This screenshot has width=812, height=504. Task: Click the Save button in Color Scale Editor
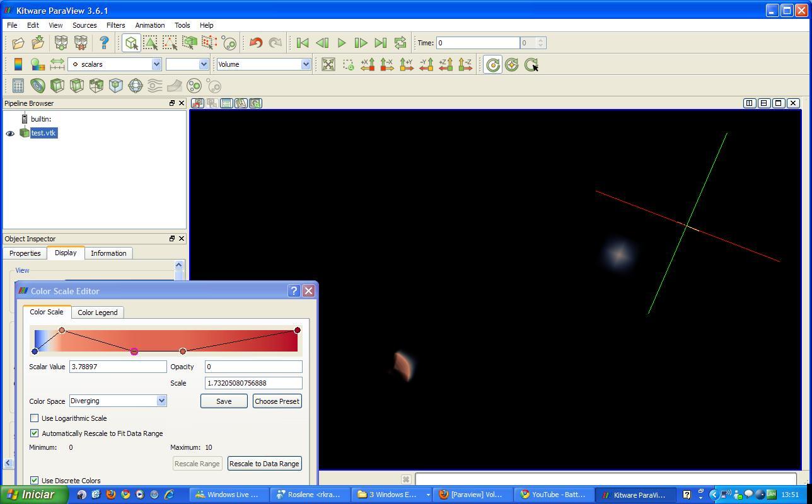[224, 401]
